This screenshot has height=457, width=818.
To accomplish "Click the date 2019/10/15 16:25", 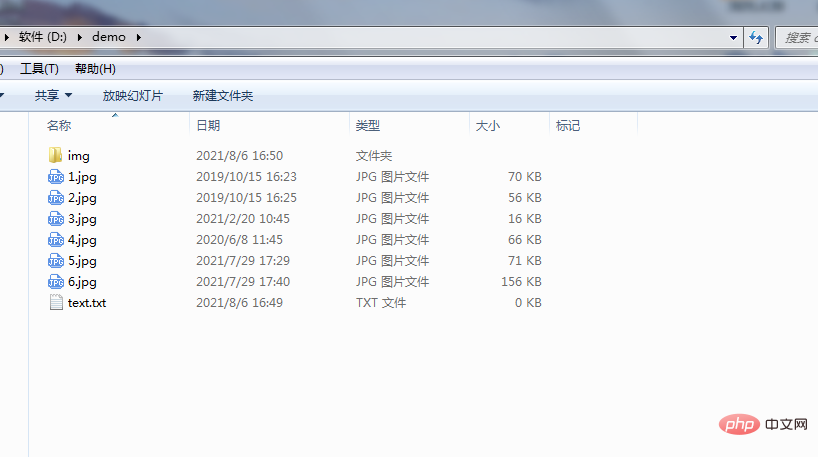I will tap(246, 198).
